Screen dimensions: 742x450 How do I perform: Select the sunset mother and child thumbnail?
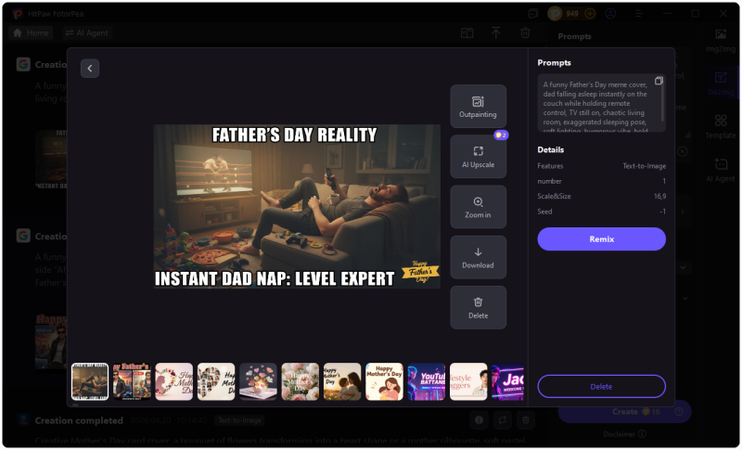(342, 382)
